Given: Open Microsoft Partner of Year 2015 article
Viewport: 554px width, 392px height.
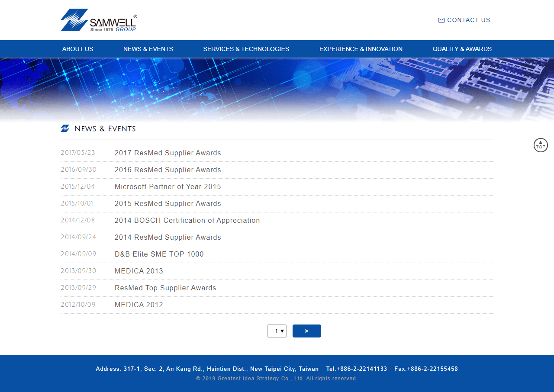Looking at the screenshot, I should [168, 186].
